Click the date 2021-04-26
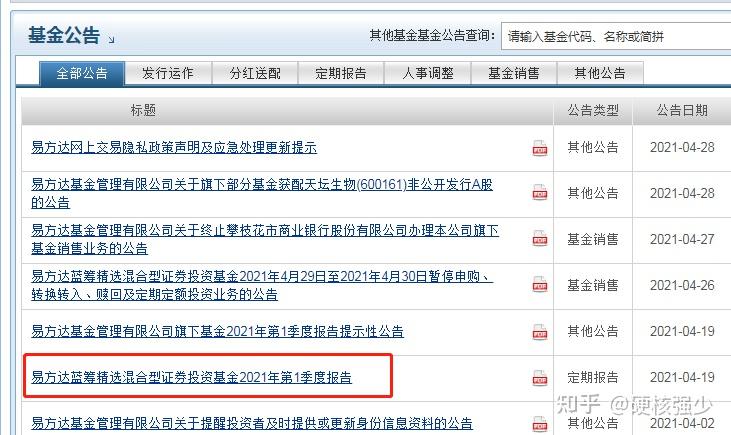The width and height of the screenshot is (731, 435). click(682, 285)
